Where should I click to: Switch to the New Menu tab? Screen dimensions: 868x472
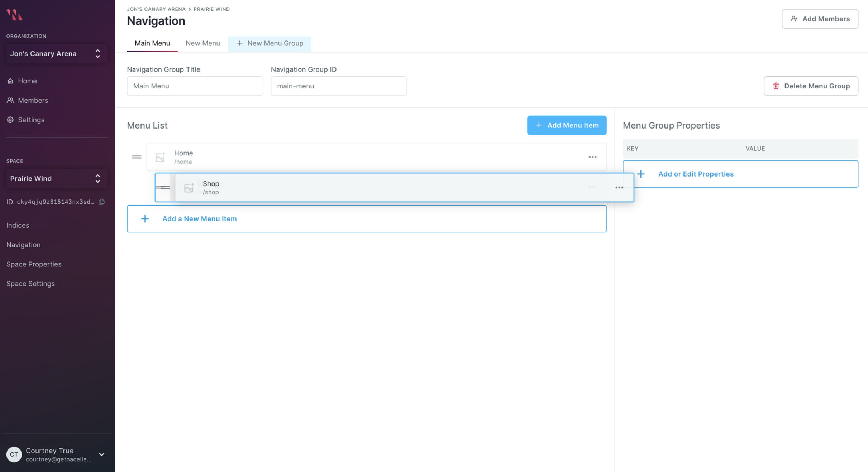click(x=202, y=43)
